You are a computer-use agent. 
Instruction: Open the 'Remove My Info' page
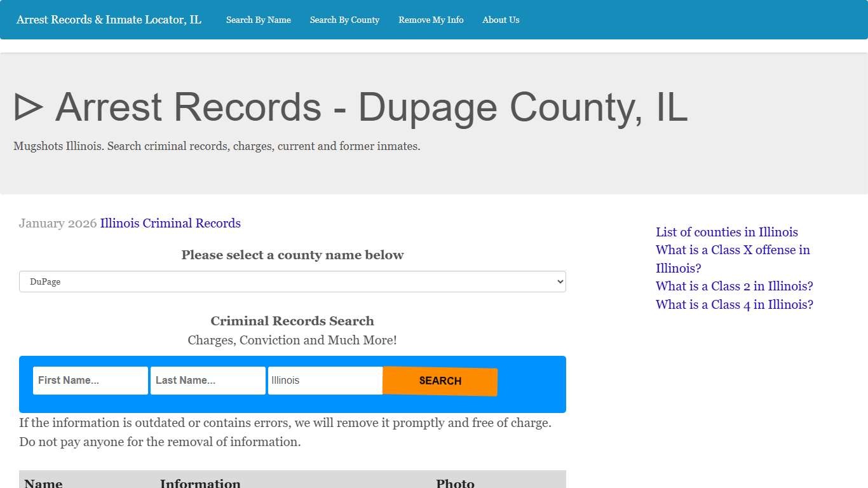[x=431, y=20]
